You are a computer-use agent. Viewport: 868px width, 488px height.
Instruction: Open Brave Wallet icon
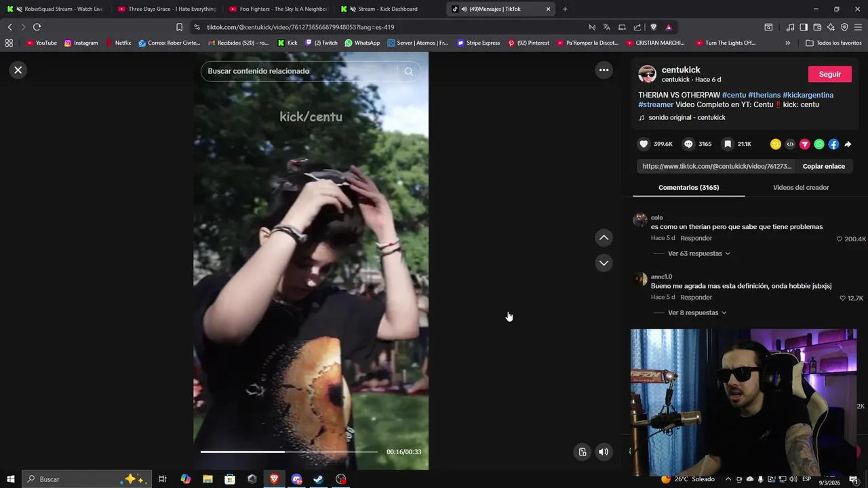(x=817, y=27)
